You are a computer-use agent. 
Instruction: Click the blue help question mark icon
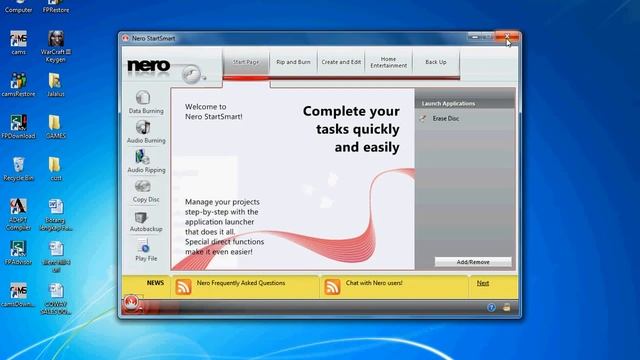click(x=491, y=307)
